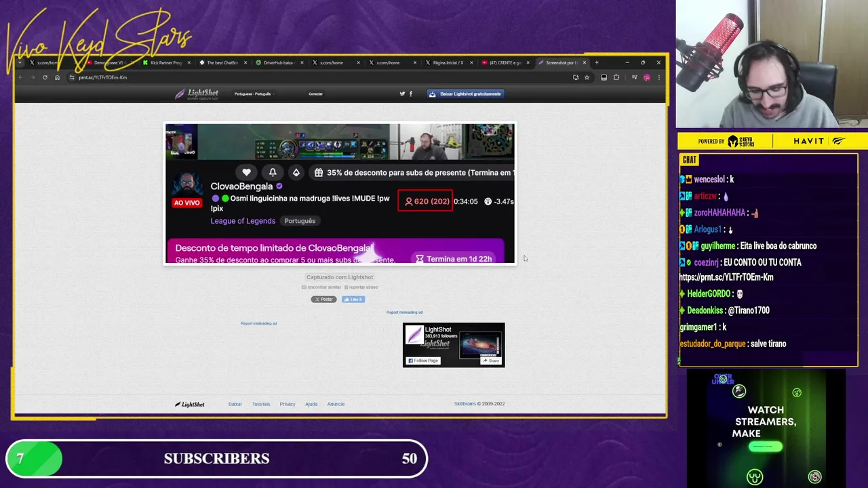
Task: Click the X Postar share button
Action: (323, 299)
